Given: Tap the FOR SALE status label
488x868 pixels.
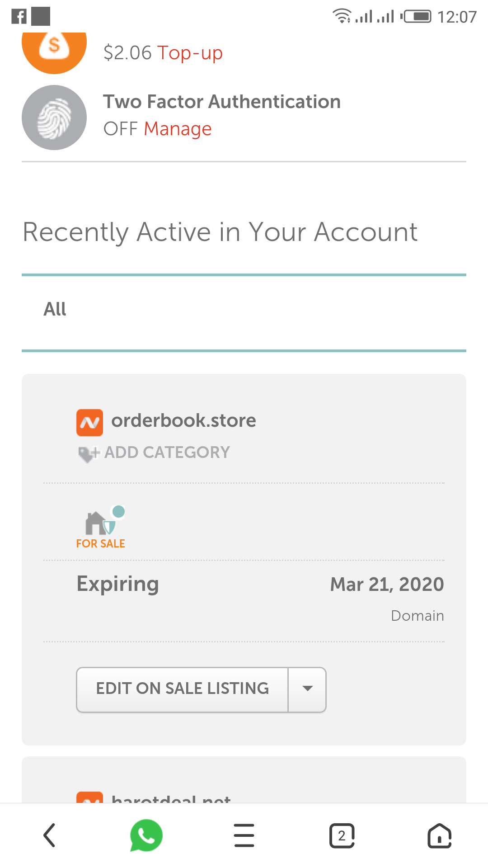Looking at the screenshot, I should [x=100, y=544].
